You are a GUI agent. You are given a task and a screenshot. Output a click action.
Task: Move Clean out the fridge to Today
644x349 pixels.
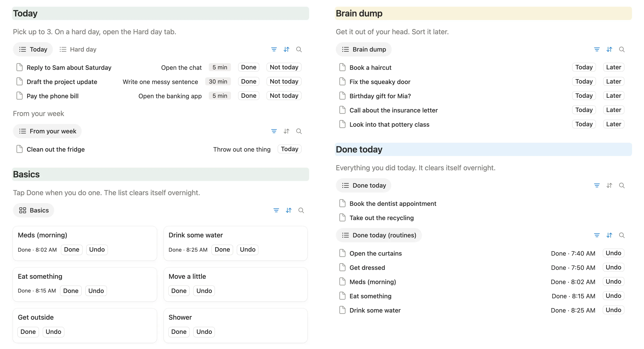(x=289, y=149)
